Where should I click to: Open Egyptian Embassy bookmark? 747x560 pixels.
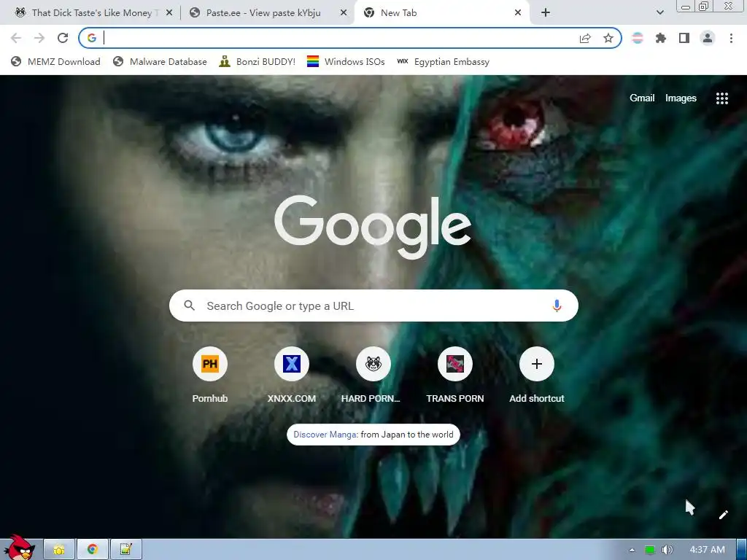[443, 61]
